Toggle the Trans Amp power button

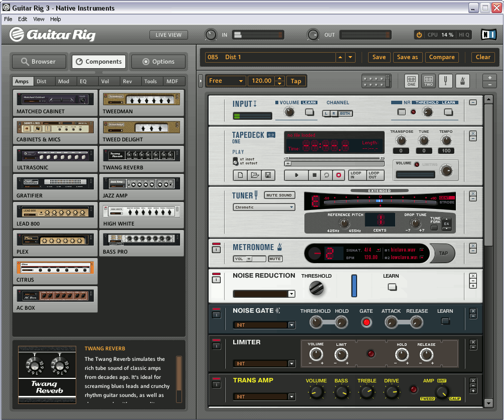tap(216, 384)
